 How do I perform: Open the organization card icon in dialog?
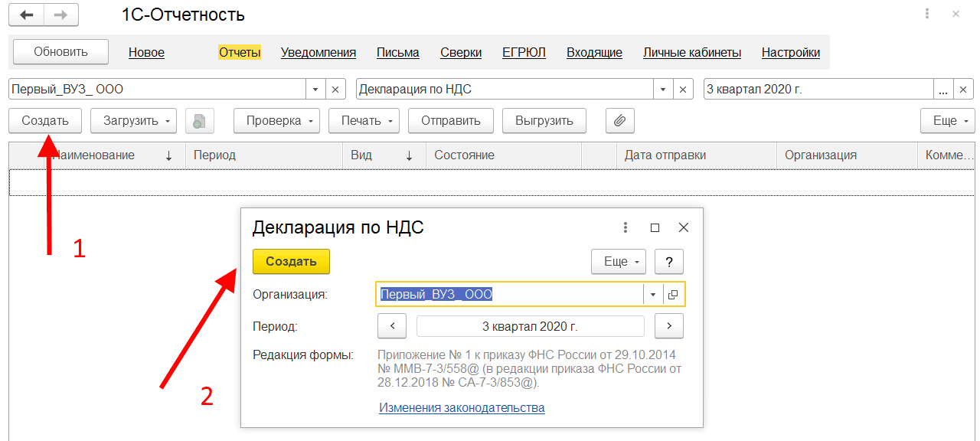click(673, 294)
